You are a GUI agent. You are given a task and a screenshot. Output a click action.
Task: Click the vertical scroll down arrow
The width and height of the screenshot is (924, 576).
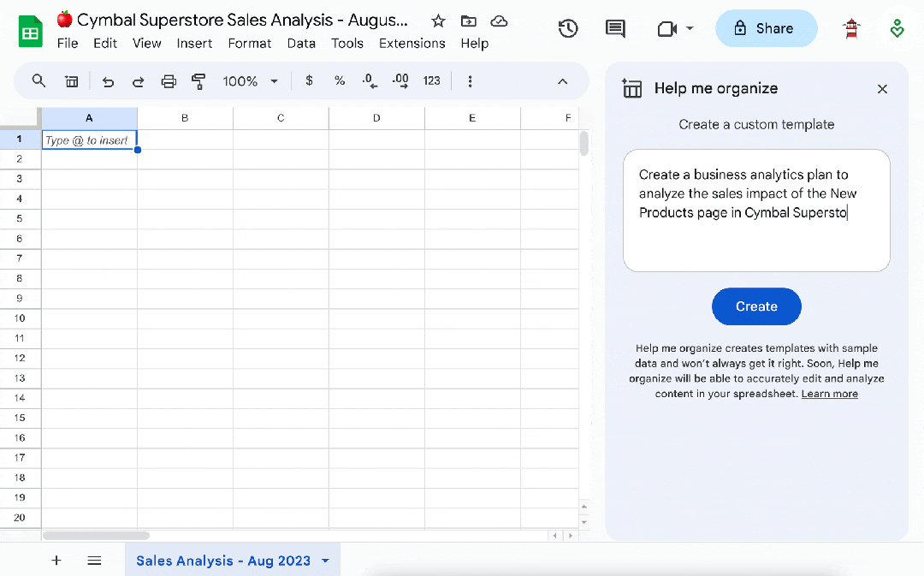(584, 522)
